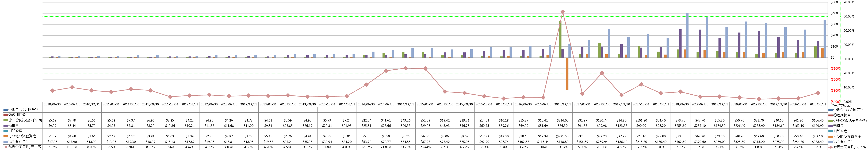Click the 2017/06/30 date column header
Viewport: 868px width, 150px height.
[602, 104]
